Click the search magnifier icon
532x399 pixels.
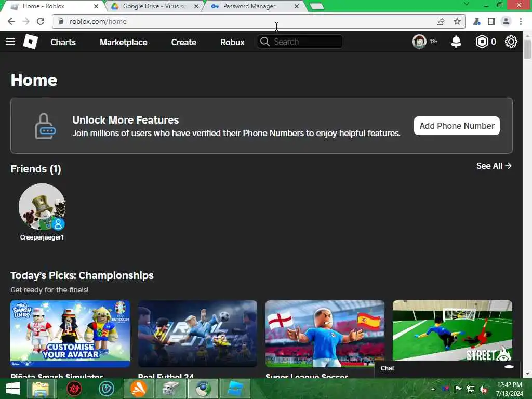coord(264,42)
